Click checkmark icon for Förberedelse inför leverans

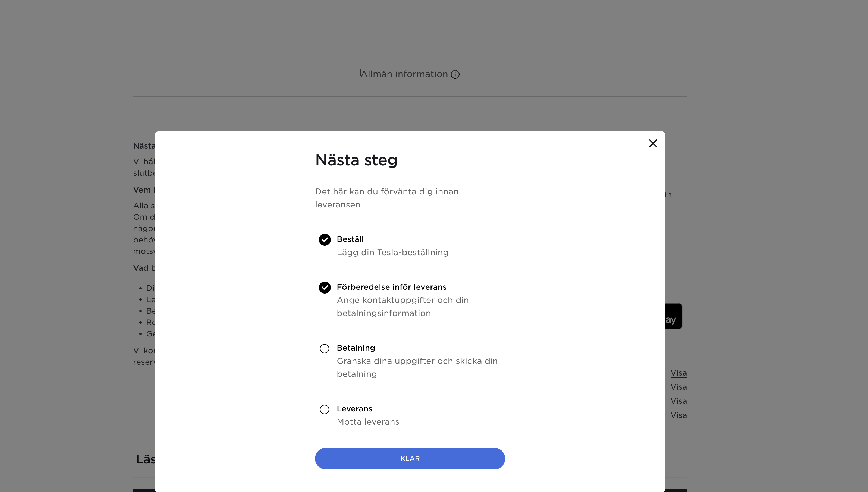(x=325, y=287)
